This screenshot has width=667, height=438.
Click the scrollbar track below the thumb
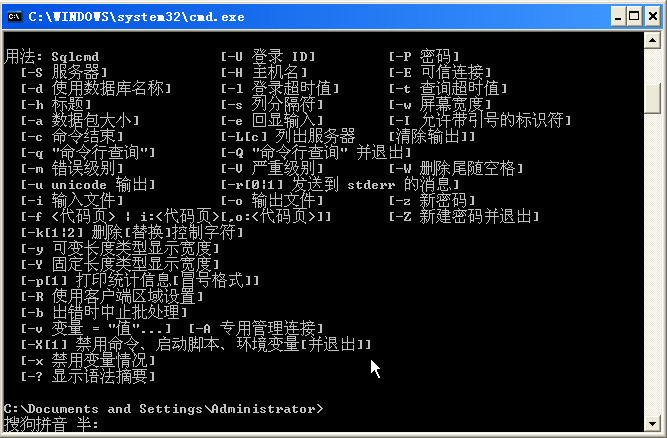pos(652,264)
